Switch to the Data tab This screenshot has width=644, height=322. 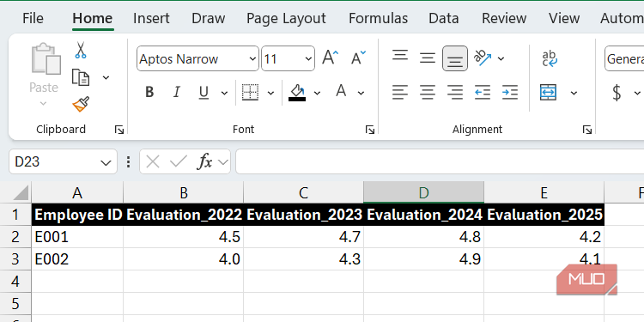coord(444,18)
